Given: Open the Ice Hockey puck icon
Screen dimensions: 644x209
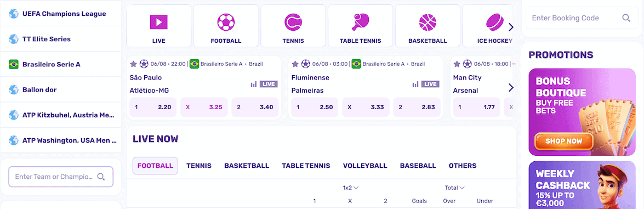Looking at the screenshot, I should point(494,22).
